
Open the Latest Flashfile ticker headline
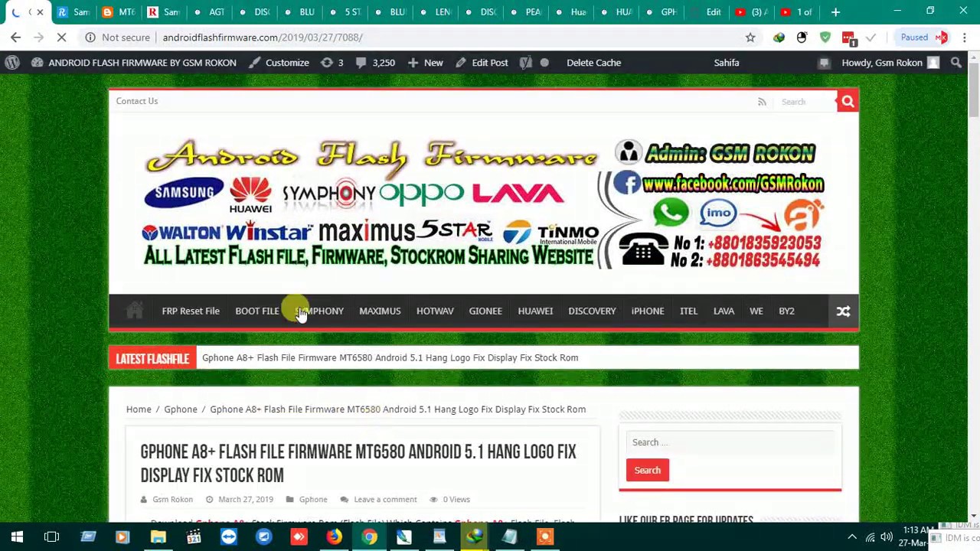point(390,357)
